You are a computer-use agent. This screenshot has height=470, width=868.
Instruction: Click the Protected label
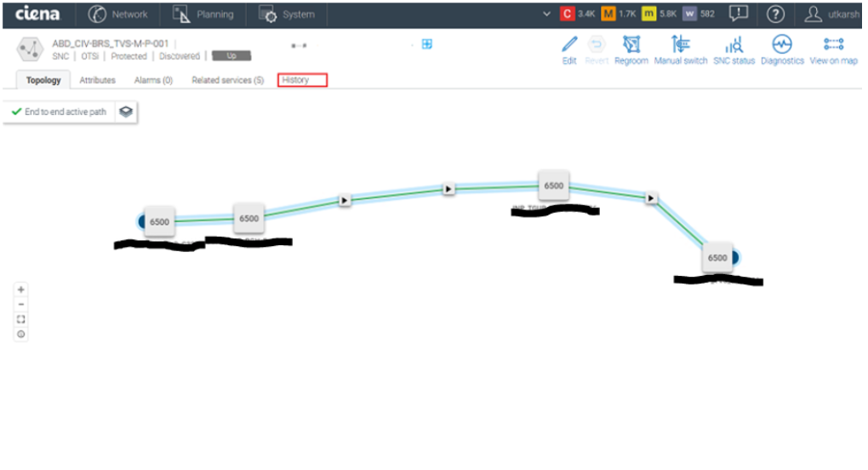tap(128, 56)
